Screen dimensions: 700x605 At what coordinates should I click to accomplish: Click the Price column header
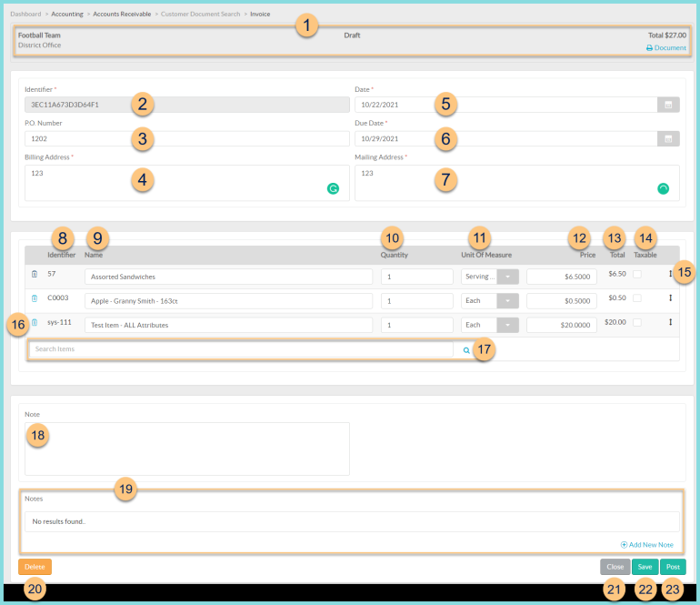pos(587,255)
